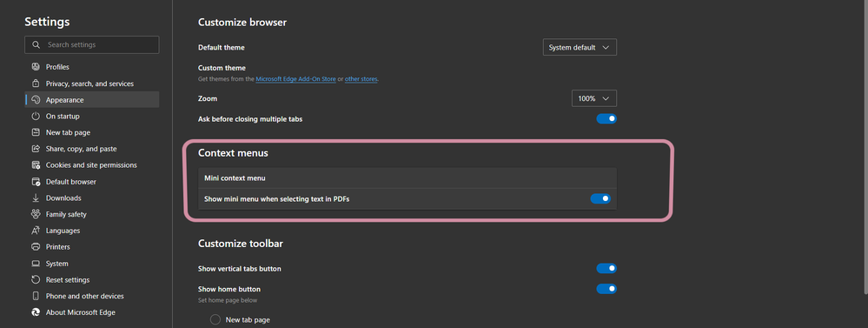Viewport: 868px width, 328px height.
Task: Open the Default theme dropdown
Action: coord(580,48)
